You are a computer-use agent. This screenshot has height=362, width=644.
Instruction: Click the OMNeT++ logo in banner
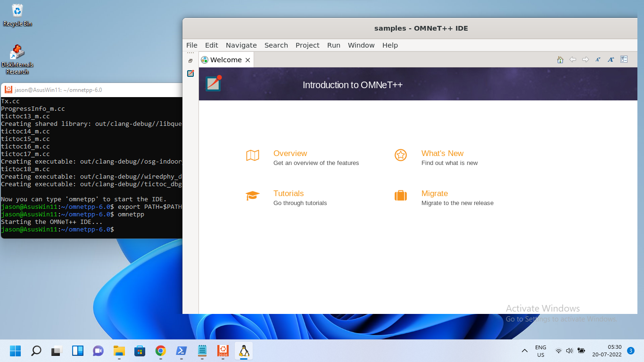214,83
